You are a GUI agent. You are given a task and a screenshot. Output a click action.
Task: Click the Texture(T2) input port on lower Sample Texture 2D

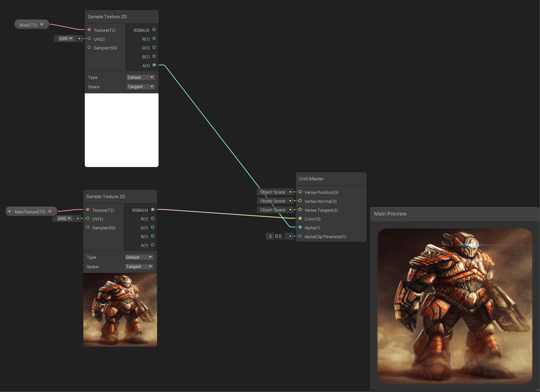pyautogui.click(x=88, y=210)
